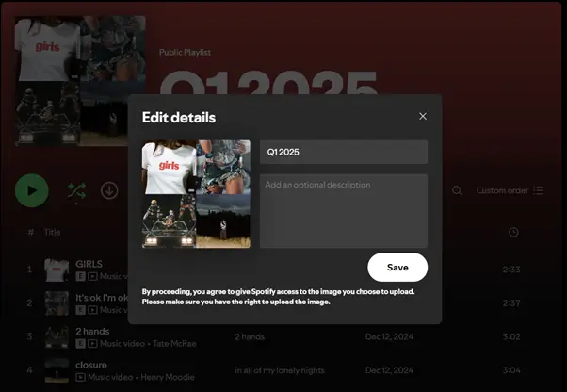The width and height of the screenshot is (567, 392).
Task: Click the 2:33 duration of GIRLS
Action: click(x=511, y=269)
